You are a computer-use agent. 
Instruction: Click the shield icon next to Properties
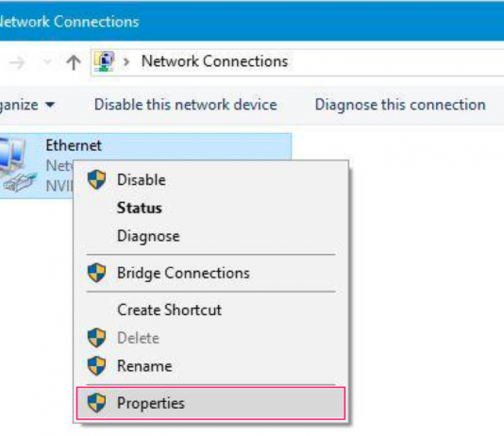pos(96,403)
